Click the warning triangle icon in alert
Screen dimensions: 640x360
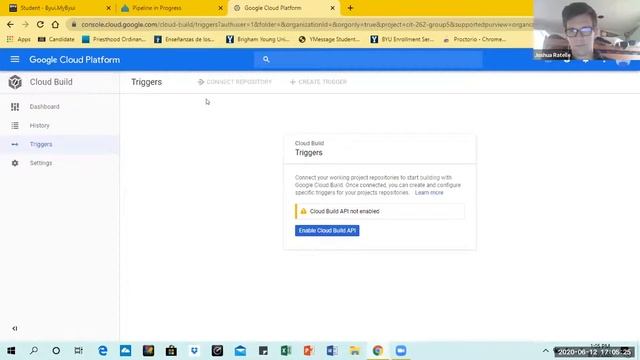click(303, 211)
